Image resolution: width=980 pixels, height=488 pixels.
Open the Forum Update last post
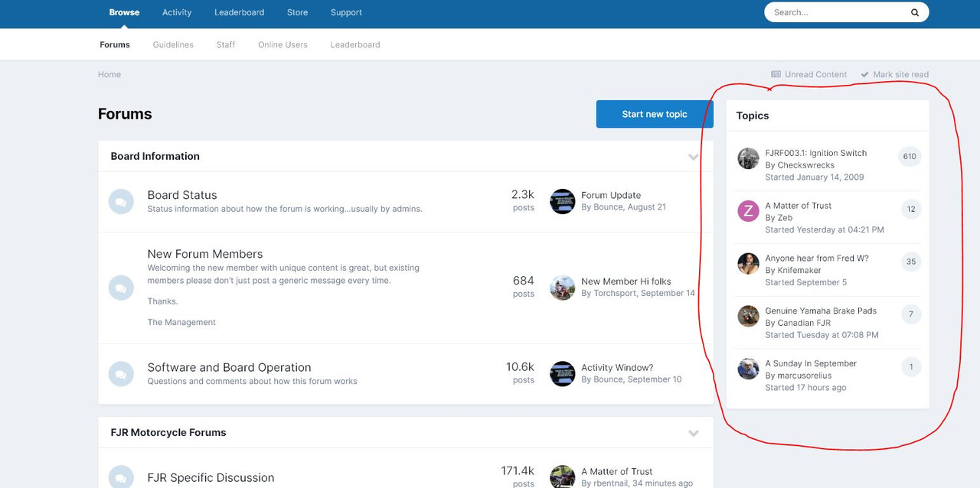611,195
